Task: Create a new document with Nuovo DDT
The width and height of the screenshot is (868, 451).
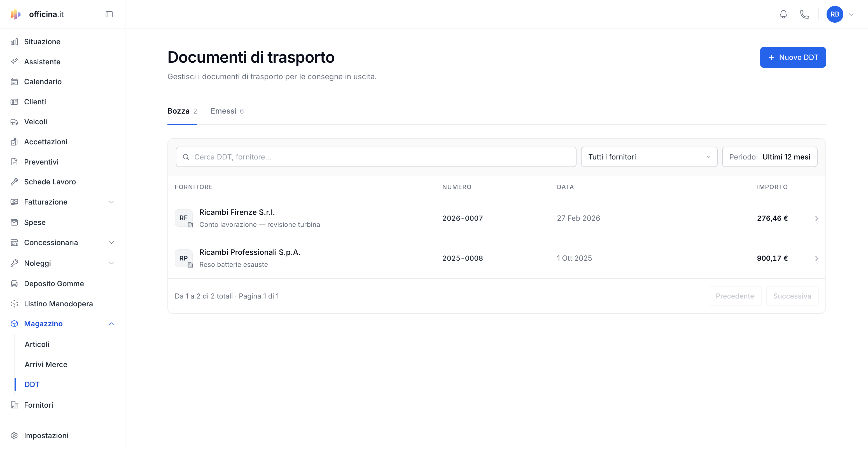Action: point(792,57)
